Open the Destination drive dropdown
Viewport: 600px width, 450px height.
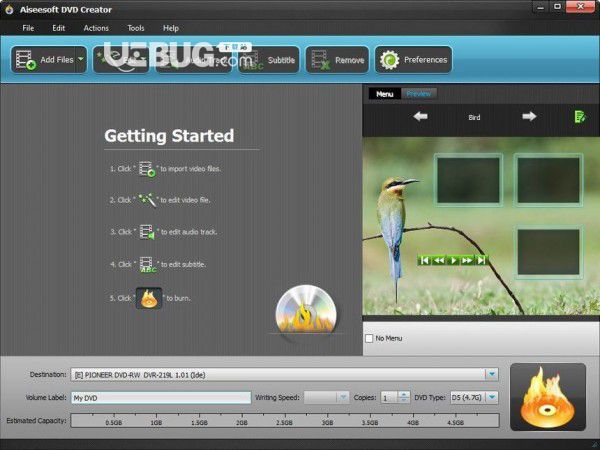point(492,375)
